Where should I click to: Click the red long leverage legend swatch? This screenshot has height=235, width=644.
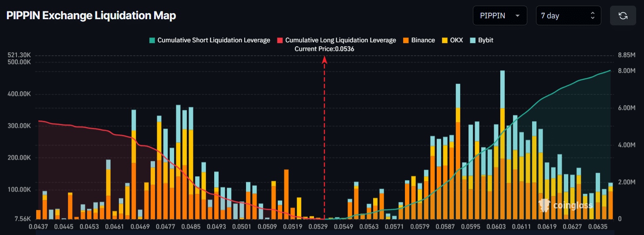point(280,40)
